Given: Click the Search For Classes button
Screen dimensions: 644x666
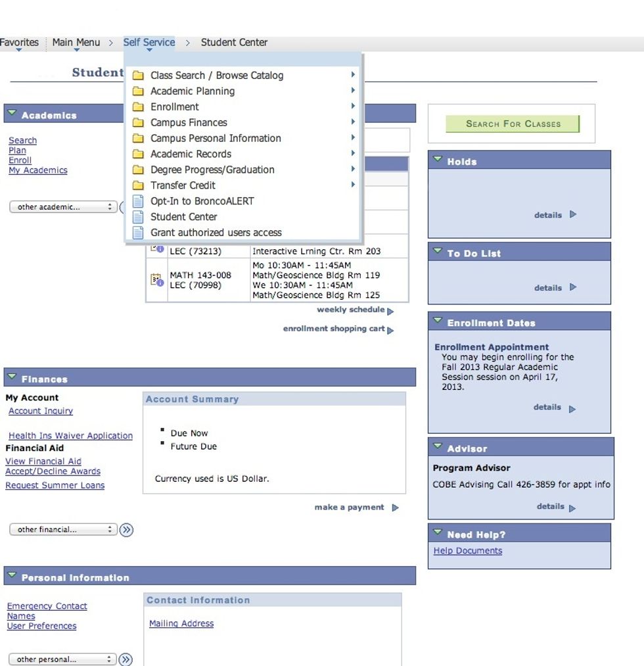Looking at the screenshot, I should tap(513, 124).
